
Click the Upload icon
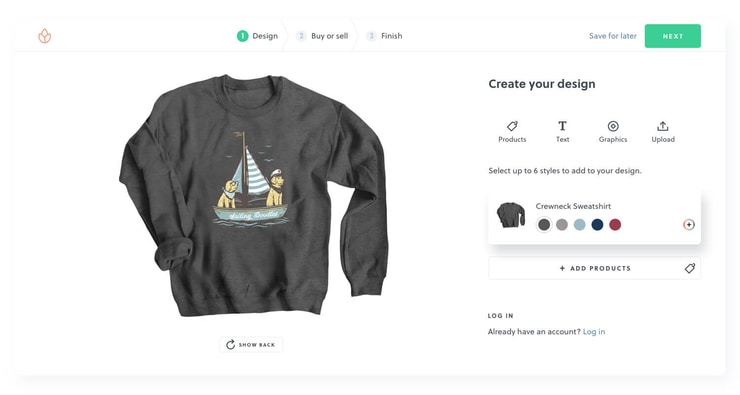pos(663,126)
